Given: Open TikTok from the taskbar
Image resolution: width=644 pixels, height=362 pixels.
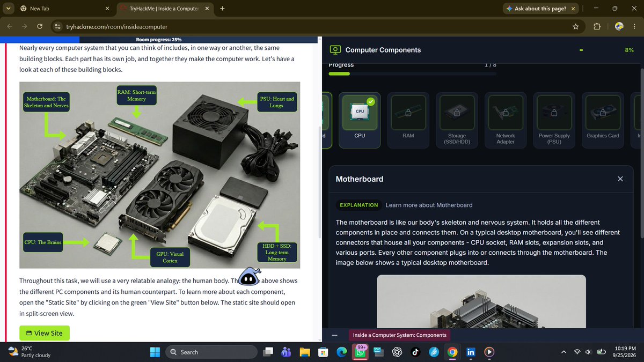Looking at the screenshot, I should click(x=415, y=352).
